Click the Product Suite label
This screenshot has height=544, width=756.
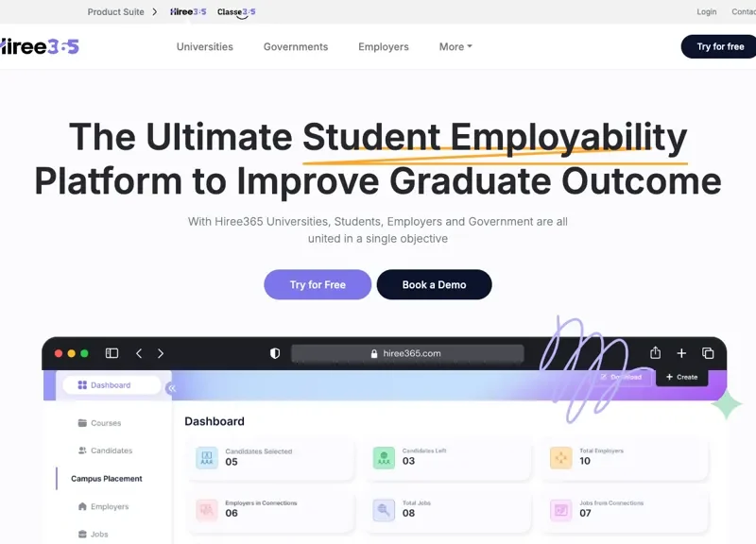(115, 11)
